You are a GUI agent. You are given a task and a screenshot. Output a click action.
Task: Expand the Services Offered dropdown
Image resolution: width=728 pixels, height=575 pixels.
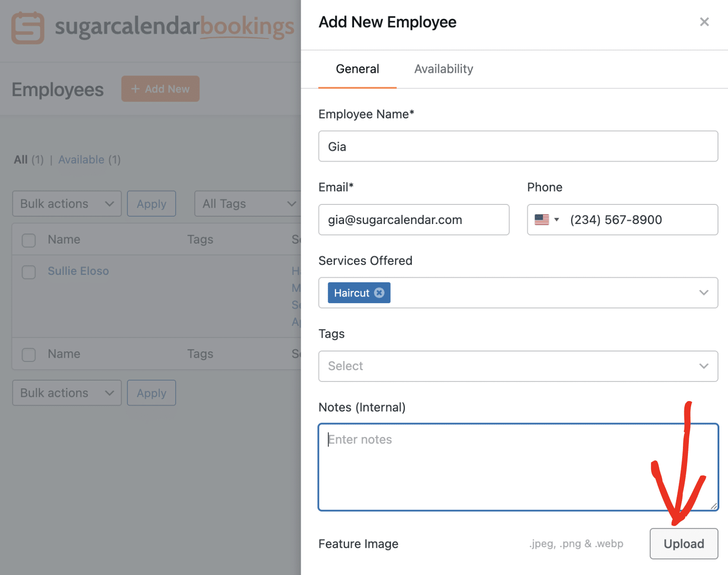pyautogui.click(x=704, y=293)
